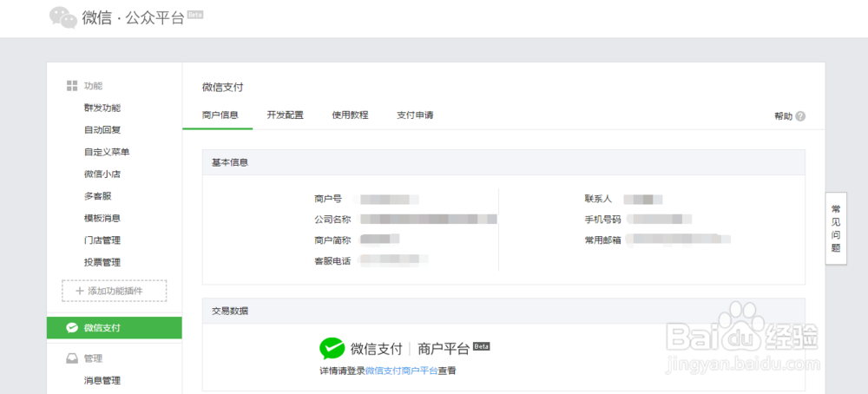Viewport: 868px width, 394px height.
Task: Open 自动回复 in the sidebar
Action: (102, 130)
